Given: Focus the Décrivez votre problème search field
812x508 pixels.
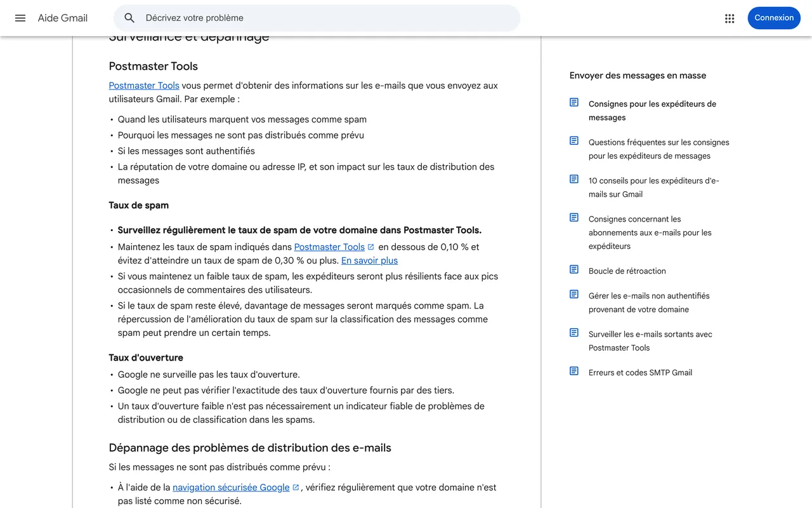Looking at the screenshot, I should pyautogui.click(x=317, y=18).
